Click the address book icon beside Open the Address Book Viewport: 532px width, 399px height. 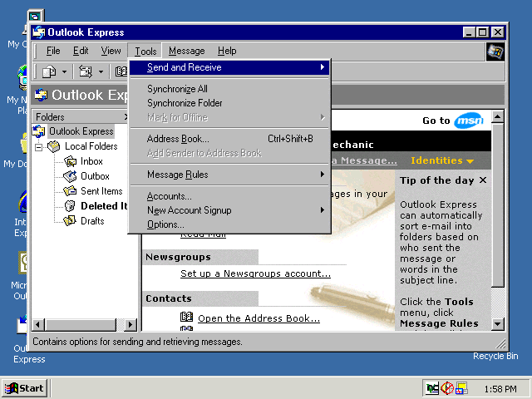coord(186,318)
